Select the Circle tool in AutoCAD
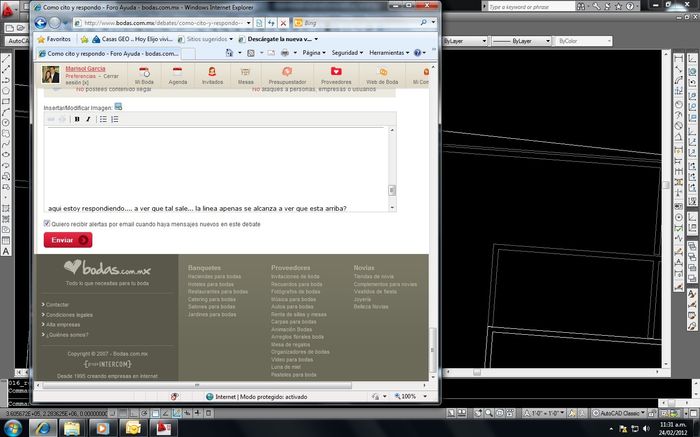The width and height of the screenshot is (700, 437). click(6, 123)
